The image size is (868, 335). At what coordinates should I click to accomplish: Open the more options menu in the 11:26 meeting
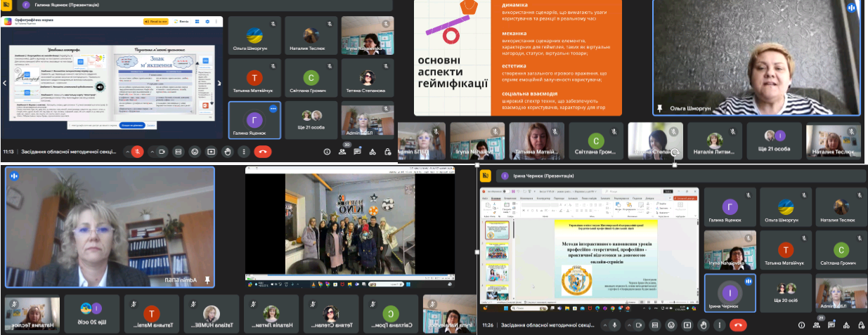click(x=720, y=325)
